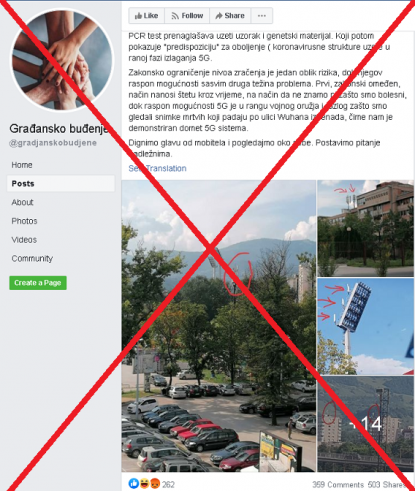Open the About section
415x491 pixels.
click(22, 202)
